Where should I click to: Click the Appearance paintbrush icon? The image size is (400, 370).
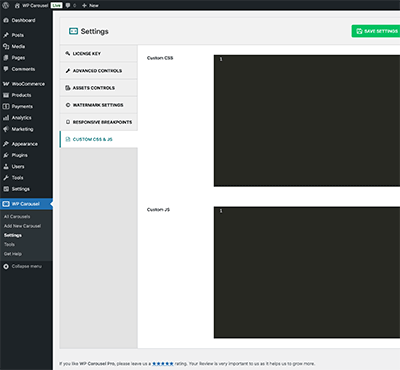coord(6,144)
